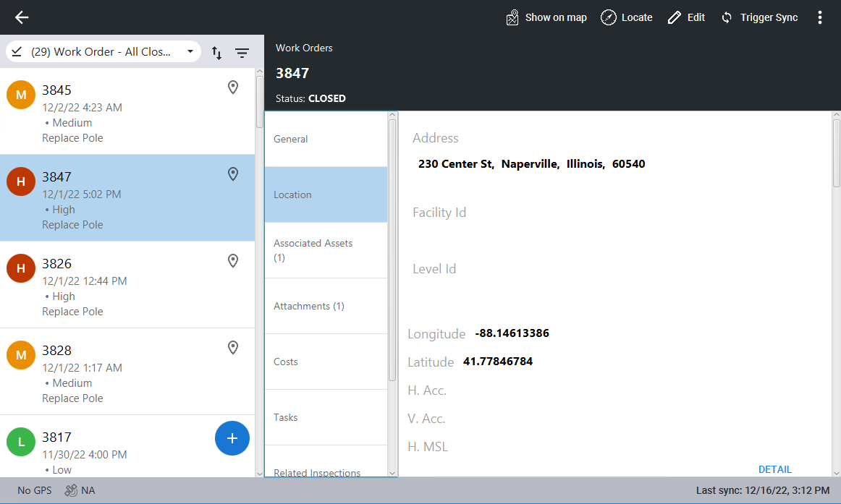
Task: Trigger Sync from the toolbar
Action: pos(759,17)
